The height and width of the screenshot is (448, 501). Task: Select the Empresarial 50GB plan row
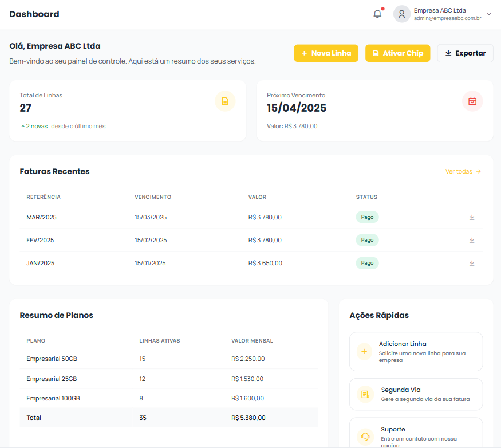coord(168,359)
